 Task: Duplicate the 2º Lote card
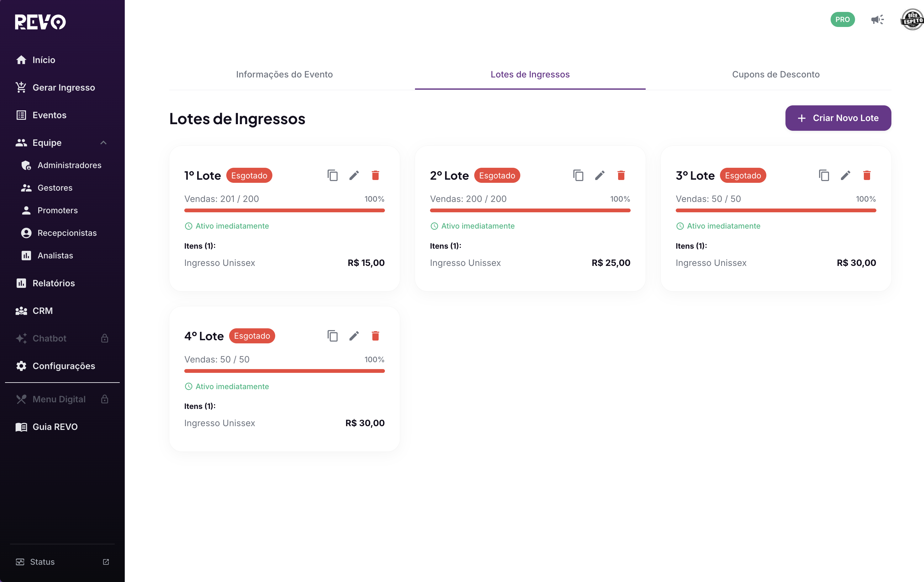(578, 175)
